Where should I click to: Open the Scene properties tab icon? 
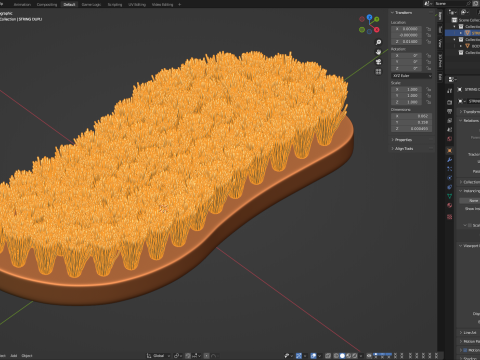[450, 129]
